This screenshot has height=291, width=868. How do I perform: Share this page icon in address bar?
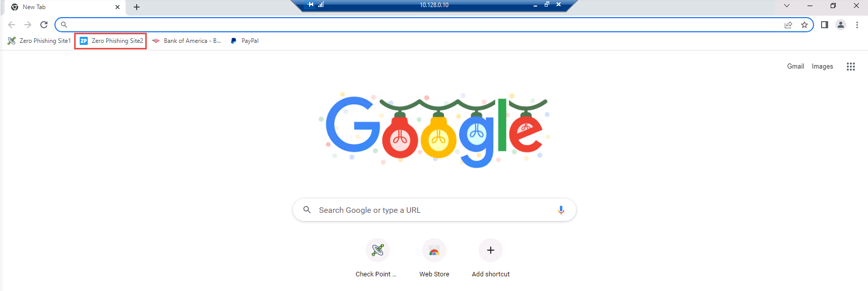coord(788,25)
